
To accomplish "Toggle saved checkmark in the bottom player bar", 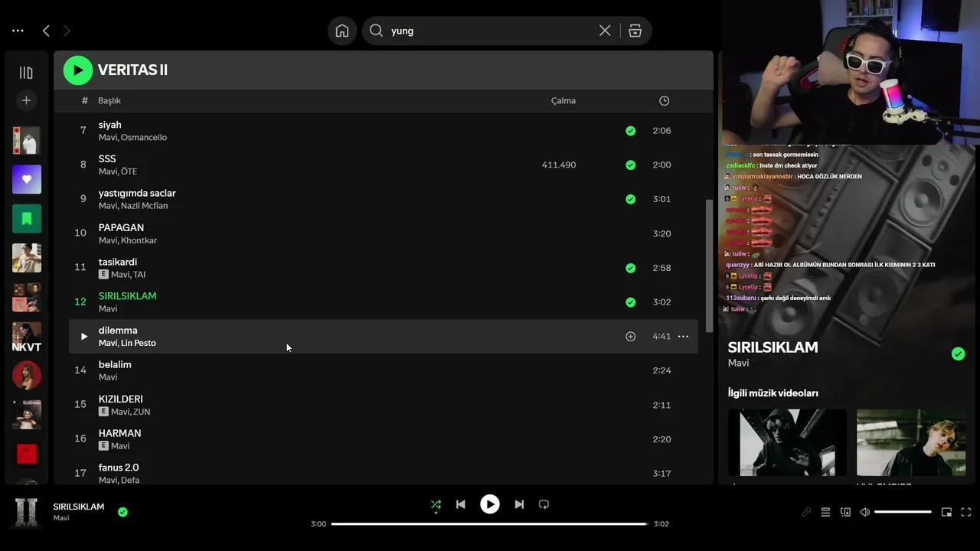I will point(122,512).
